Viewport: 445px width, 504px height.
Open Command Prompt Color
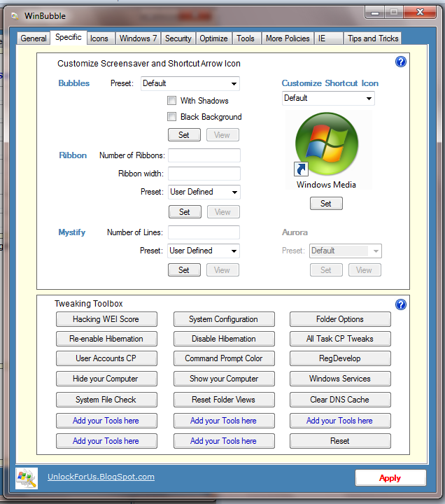pos(224,358)
